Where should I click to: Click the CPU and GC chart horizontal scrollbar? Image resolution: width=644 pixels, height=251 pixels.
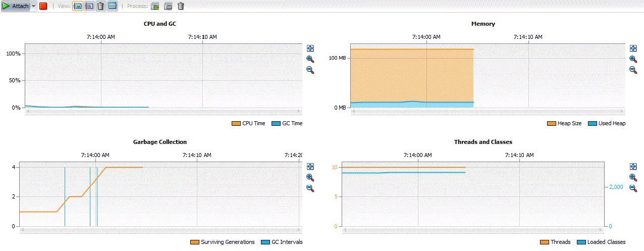pos(164,112)
